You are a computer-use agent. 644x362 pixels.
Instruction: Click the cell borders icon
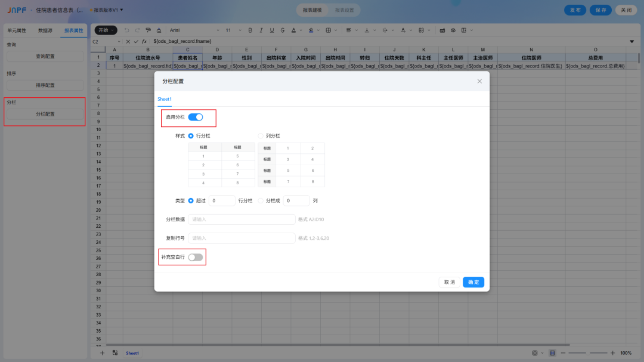[328, 30]
